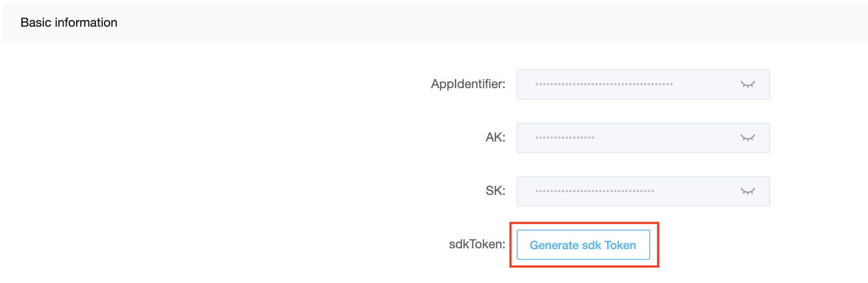Click empty space right of AK's masked dots
Image resolution: width=868 pixels, height=283 pixels.
click(667, 138)
